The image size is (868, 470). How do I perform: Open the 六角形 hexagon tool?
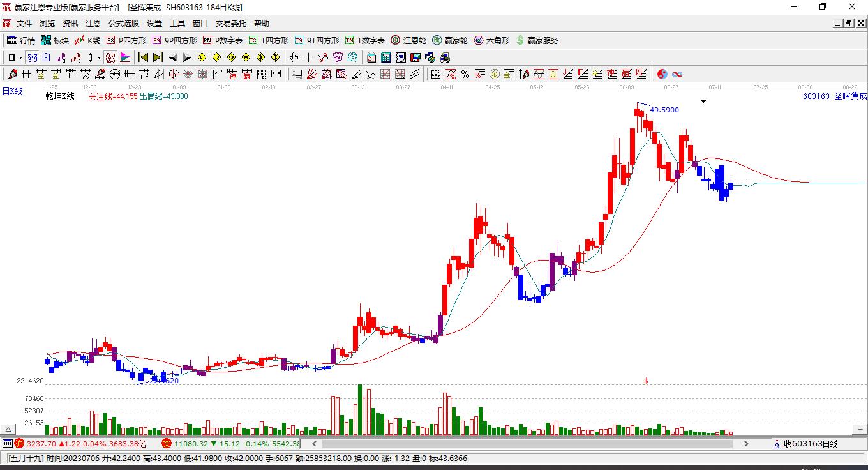[491, 40]
